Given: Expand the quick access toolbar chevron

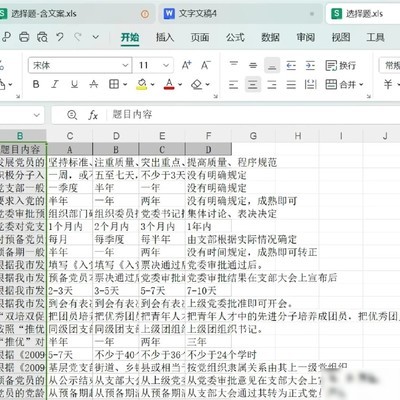Looking at the screenshot, I should [96, 37].
